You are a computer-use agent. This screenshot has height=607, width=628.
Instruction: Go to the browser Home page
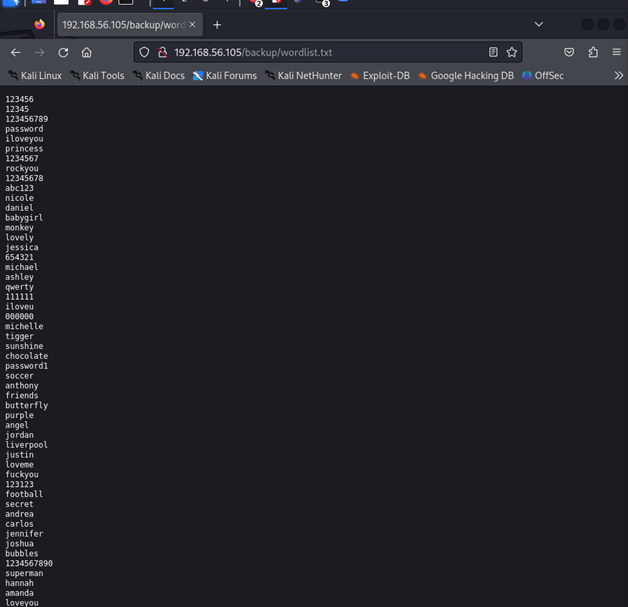(87, 52)
